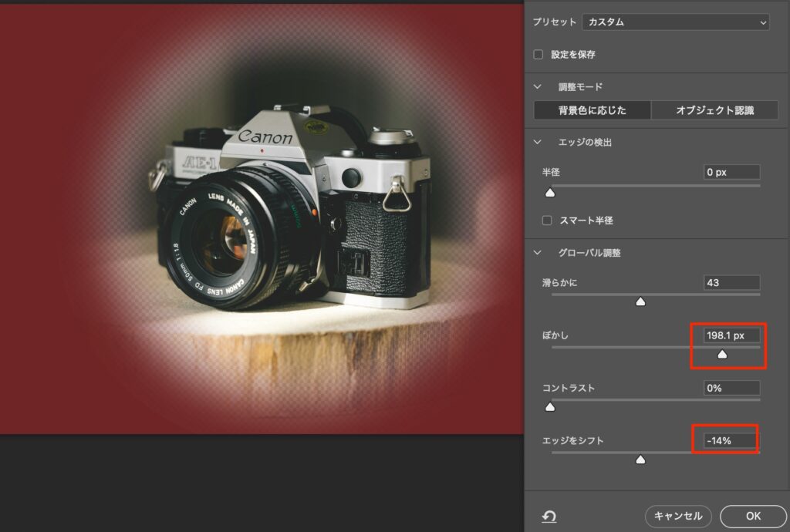The height and width of the screenshot is (532, 790).
Task: Collapse the エッジの検出 section
Action: pyautogui.click(x=538, y=143)
